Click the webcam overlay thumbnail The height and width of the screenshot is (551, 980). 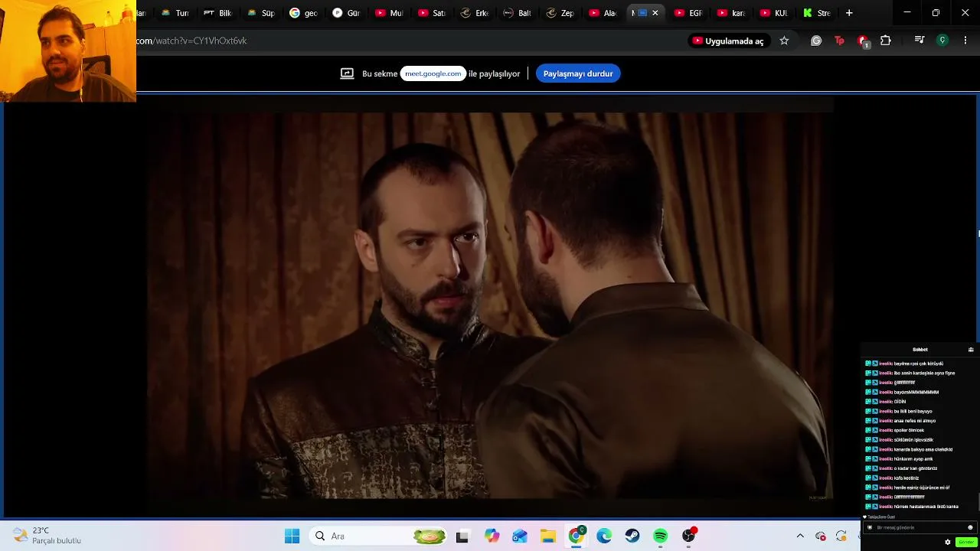68,51
